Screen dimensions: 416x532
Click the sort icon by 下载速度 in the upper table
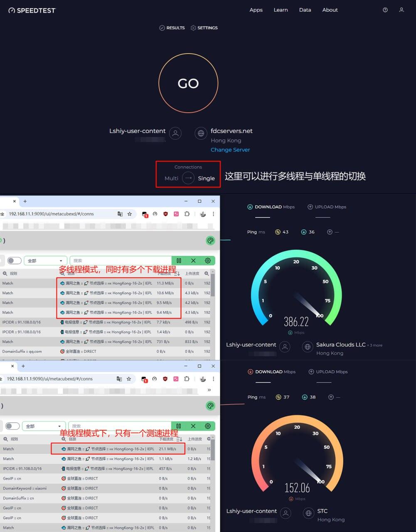[x=177, y=273]
